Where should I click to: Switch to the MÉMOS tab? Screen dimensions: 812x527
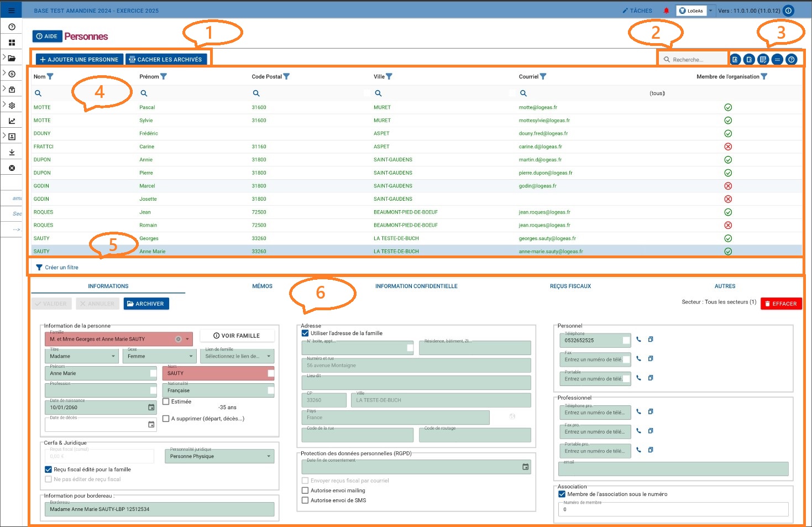tap(262, 286)
